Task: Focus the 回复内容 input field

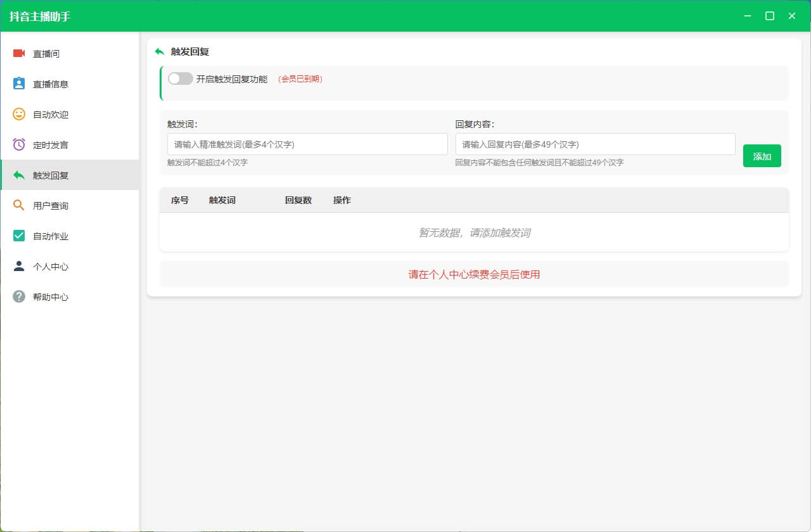Action: click(x=595, y=144)
